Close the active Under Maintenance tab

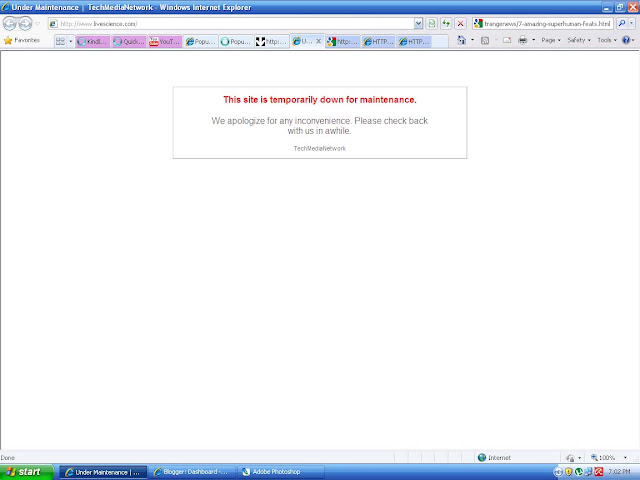(319, 41)
